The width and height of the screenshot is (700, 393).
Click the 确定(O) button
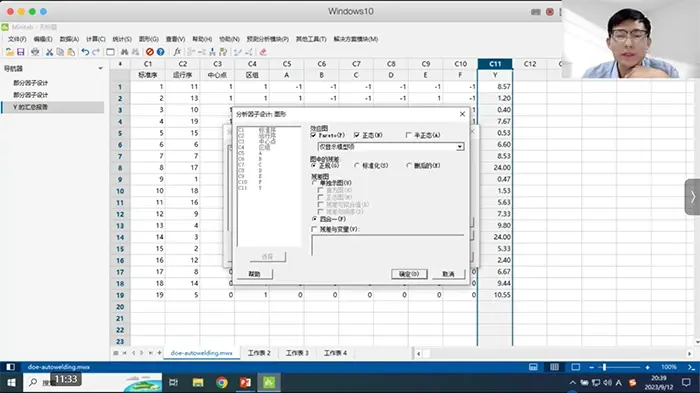pos(409,274)
